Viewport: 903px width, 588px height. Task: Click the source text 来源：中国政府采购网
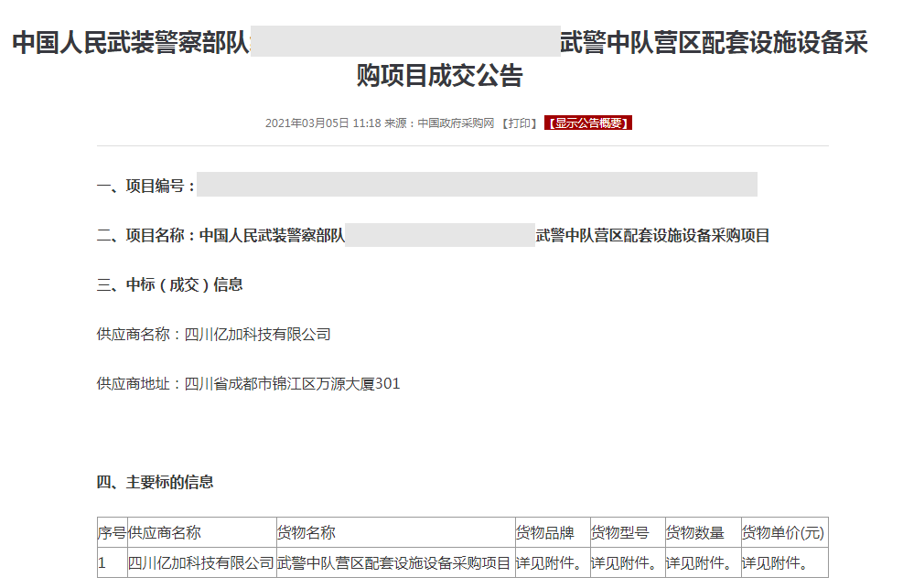[439, 123]
